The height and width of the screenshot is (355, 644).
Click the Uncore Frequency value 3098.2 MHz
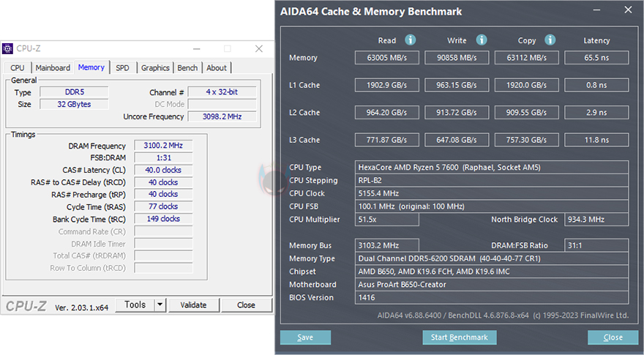tap(222, 116)
